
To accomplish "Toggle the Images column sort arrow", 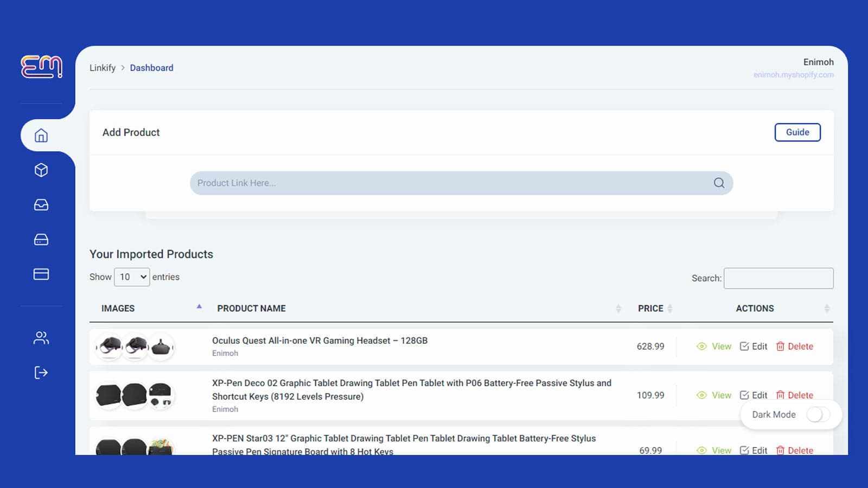I will coord(199,306).
